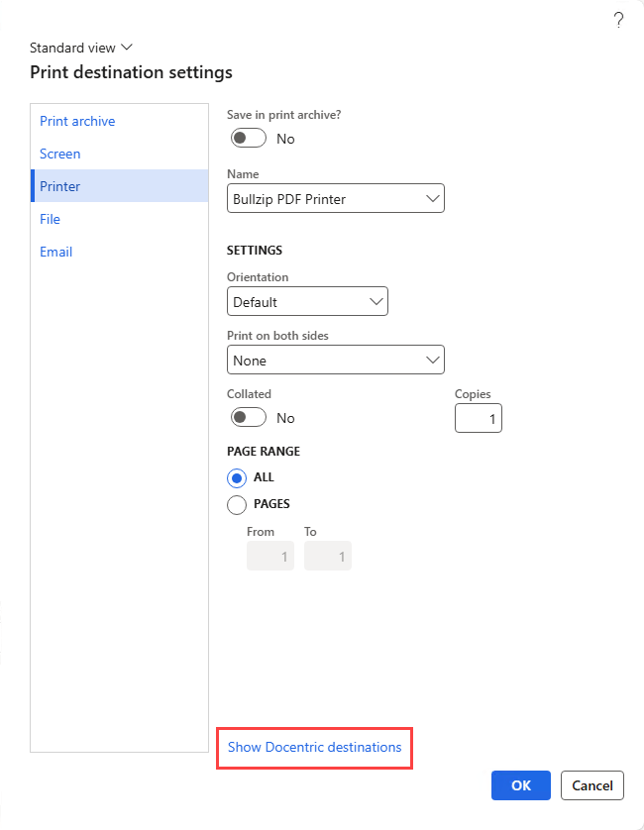Choose the Email destination tab
Screen dimensions: 644x830
(55, 252)
